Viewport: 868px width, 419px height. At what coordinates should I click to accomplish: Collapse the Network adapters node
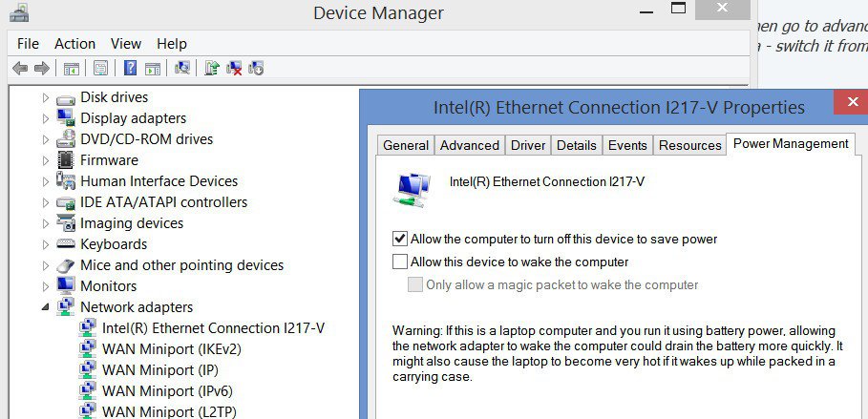tap(46, 307)
